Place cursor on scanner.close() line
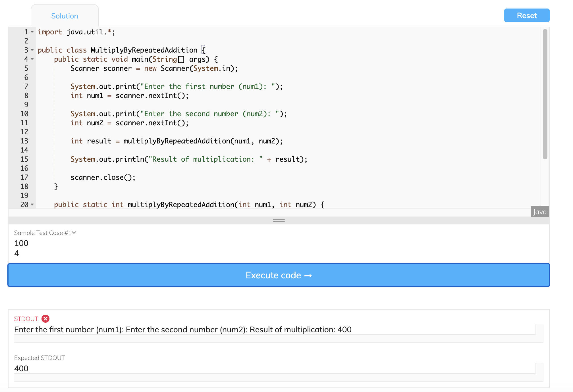The image size is (573, 392). (x=103, y=177)
